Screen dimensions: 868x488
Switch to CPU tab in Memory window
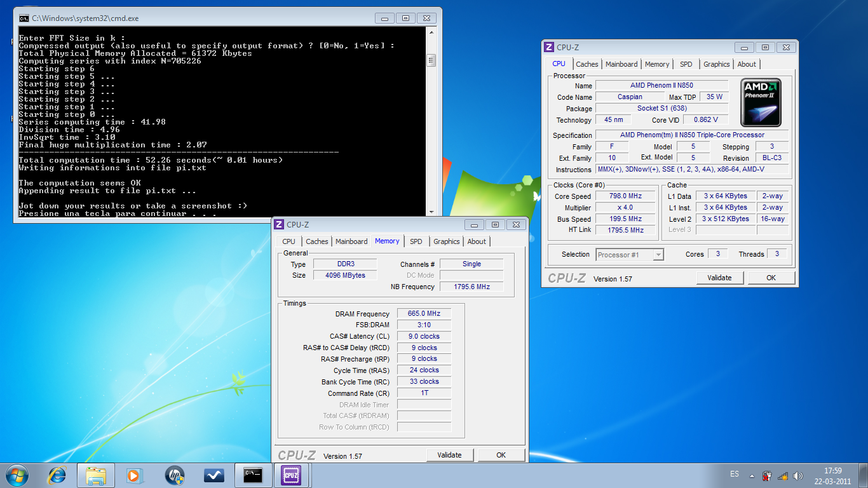pyautogui.click(x=289, y=241)
